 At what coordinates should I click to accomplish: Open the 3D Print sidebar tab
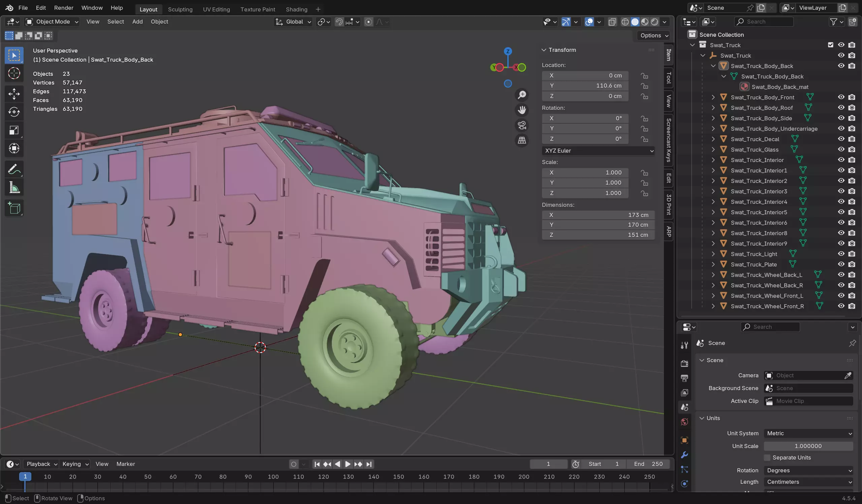(668, 204)
